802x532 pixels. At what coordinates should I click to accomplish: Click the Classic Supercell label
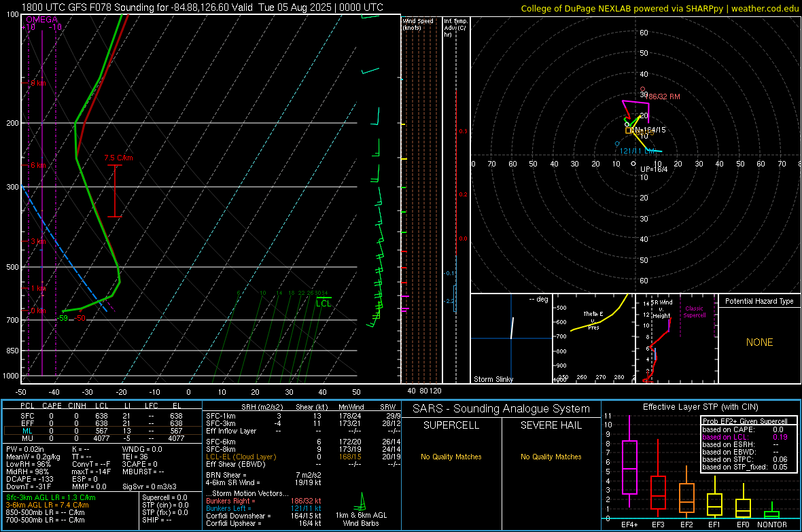click(694, 312)
